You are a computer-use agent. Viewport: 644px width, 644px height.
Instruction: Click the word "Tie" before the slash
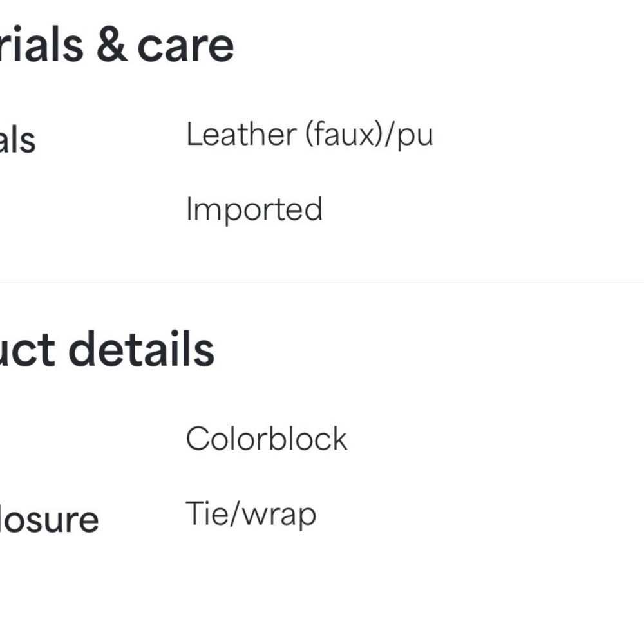[x=207, y=513]
